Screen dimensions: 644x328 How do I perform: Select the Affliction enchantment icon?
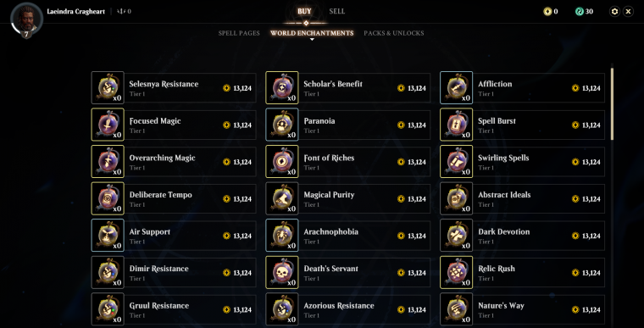[x=456, y=87]
